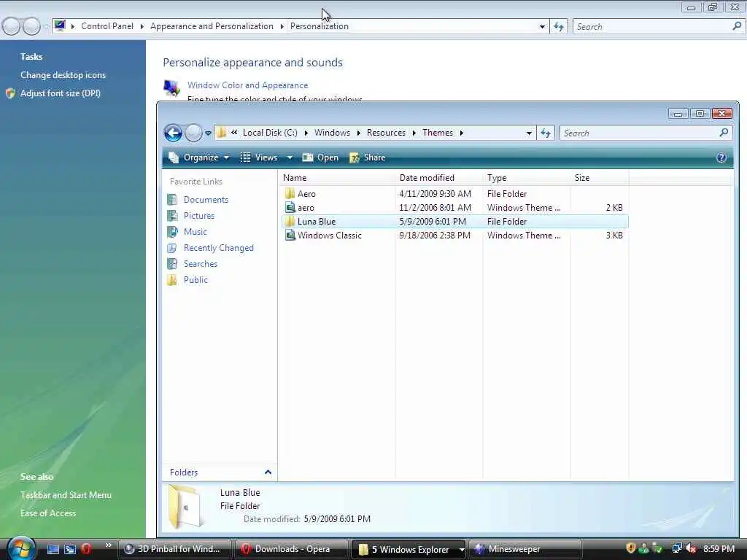Click the folder icon in the Themes address bar
The height and width of the screenshot is (560, 747).
(x=222, y=133)
